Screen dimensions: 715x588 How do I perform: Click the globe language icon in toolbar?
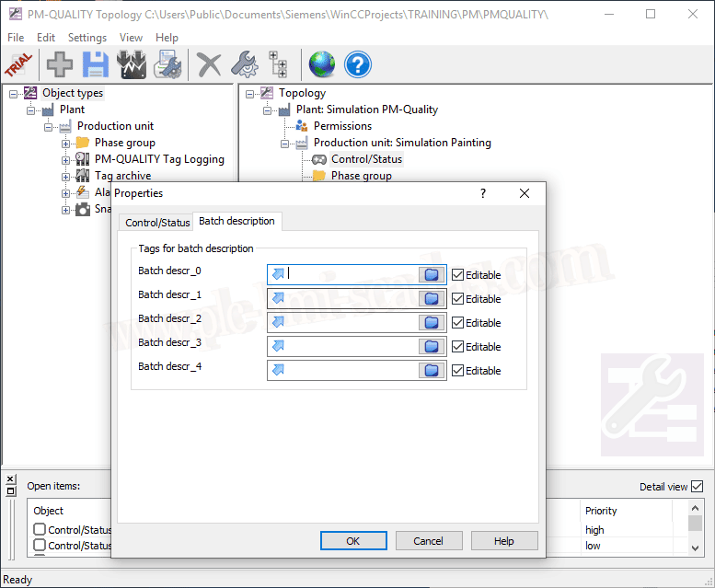pyautogui.click(x=322, y=64)
